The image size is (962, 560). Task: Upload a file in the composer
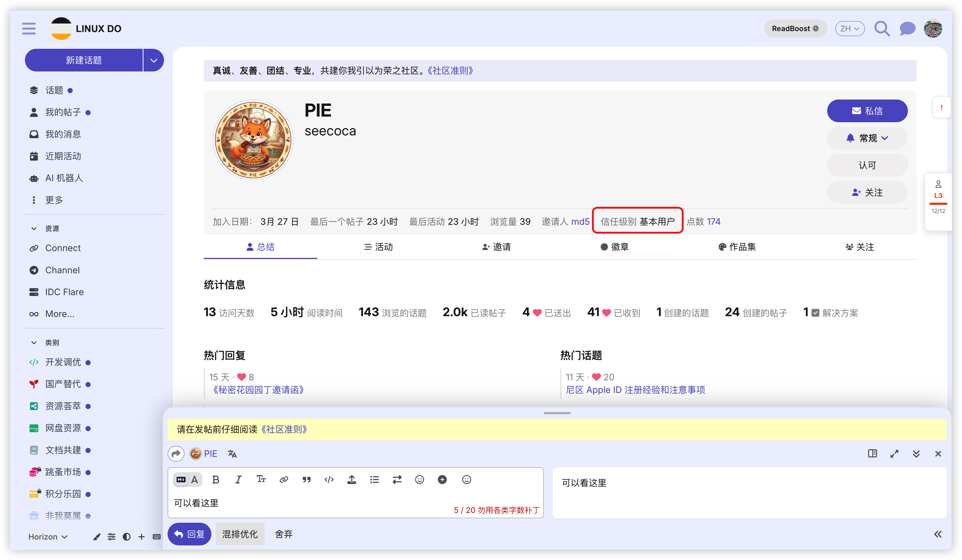click(x=351, y=480)
